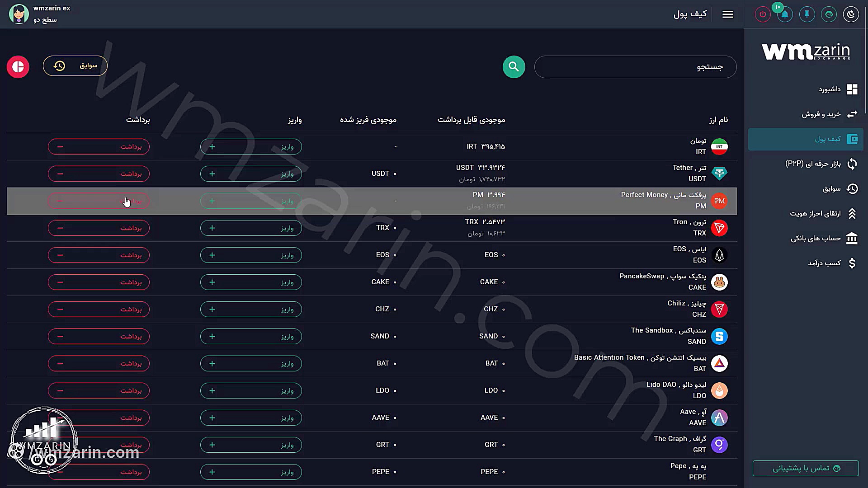Click واریز deposit button for Tron TRX

pyautogui.click(x=251, y=228)
